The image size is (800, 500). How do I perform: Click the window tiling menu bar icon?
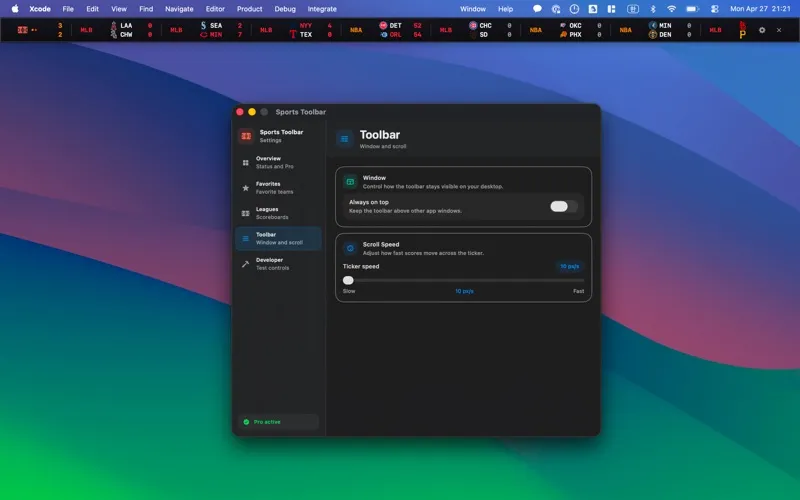click(611, 9)
